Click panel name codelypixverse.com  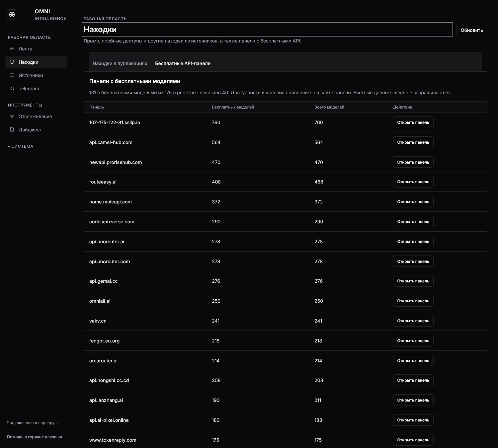112,222
